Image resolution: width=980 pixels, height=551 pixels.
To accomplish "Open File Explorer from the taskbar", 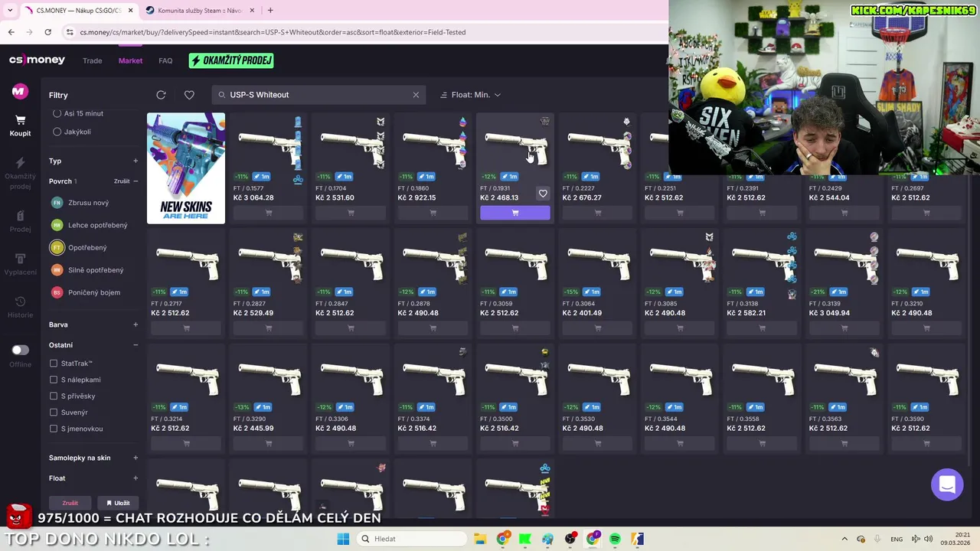I will (x=479, y=539).
